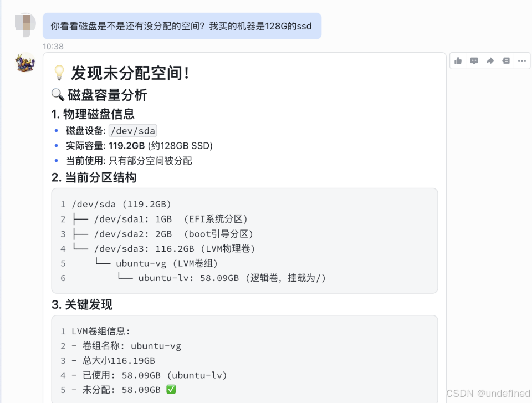Click the lightbulb emoji beside 发现未分配空间
The image size is (532, 403).
coord(59,73)
